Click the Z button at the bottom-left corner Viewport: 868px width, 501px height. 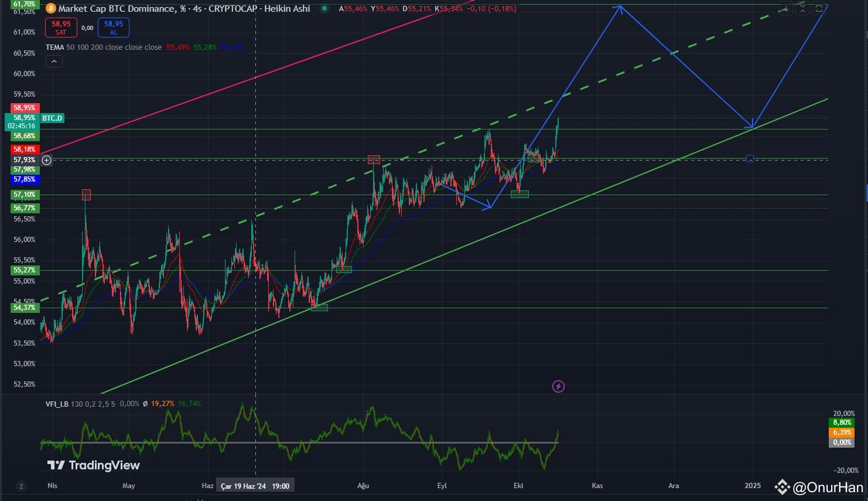21,486
